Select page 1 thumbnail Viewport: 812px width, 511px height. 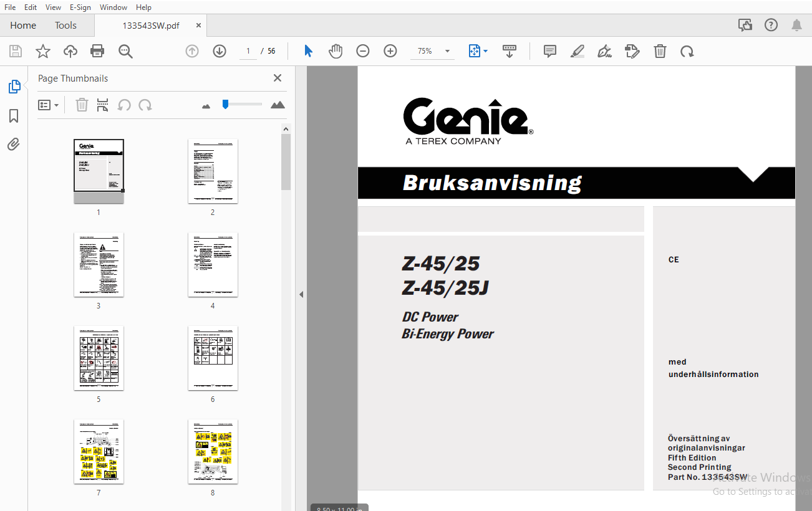99,171
